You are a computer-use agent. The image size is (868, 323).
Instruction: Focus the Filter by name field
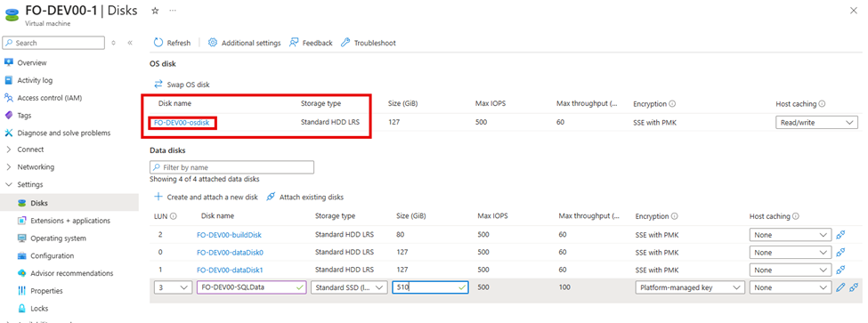tap(232, 167)
